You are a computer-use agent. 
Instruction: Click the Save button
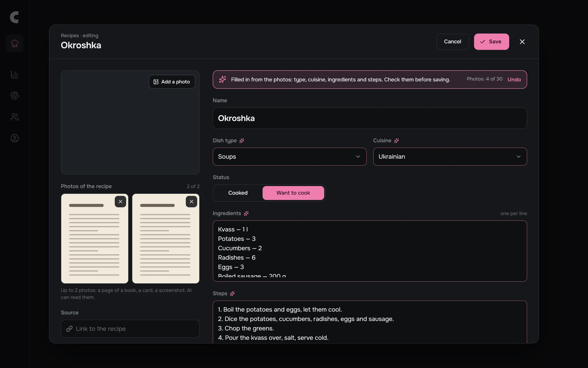pos(492,42)
